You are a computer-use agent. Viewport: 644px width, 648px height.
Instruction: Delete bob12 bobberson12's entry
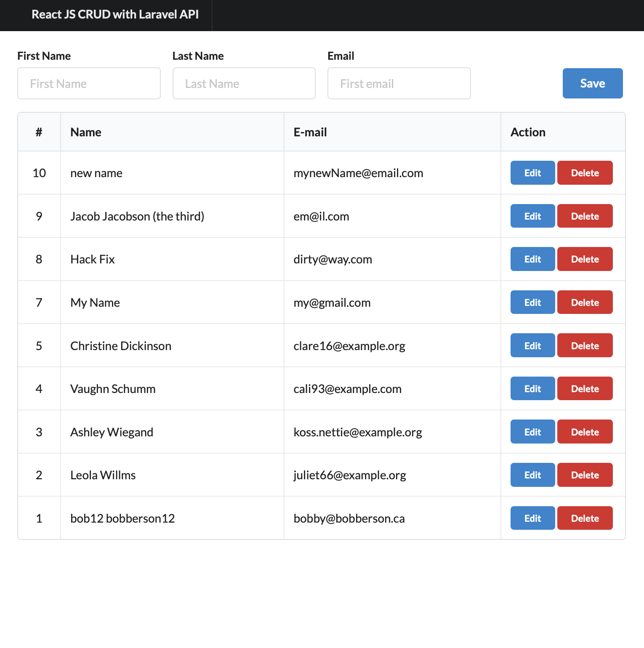click(585, 518)
